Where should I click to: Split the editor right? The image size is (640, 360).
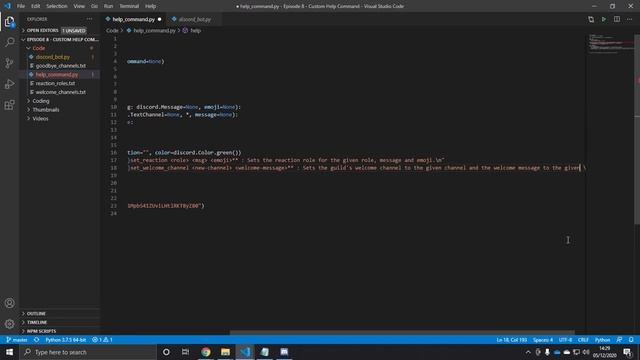click(617, 19)
